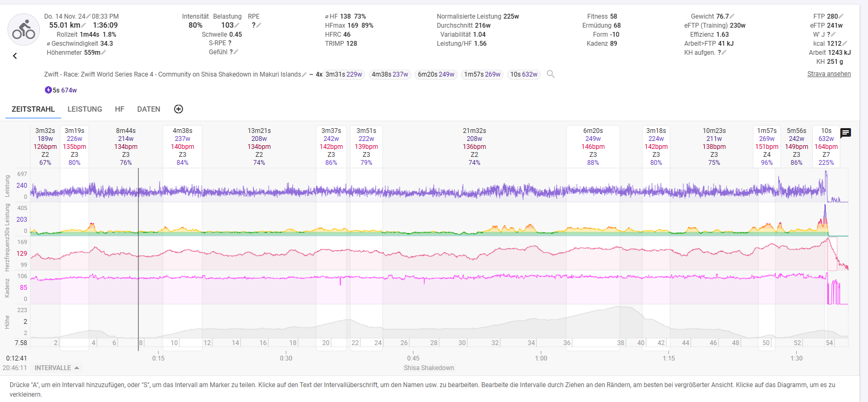The image size is (868, 402).
Task: Select the 21m32s 208w interval header
Action: pos(474,146)
